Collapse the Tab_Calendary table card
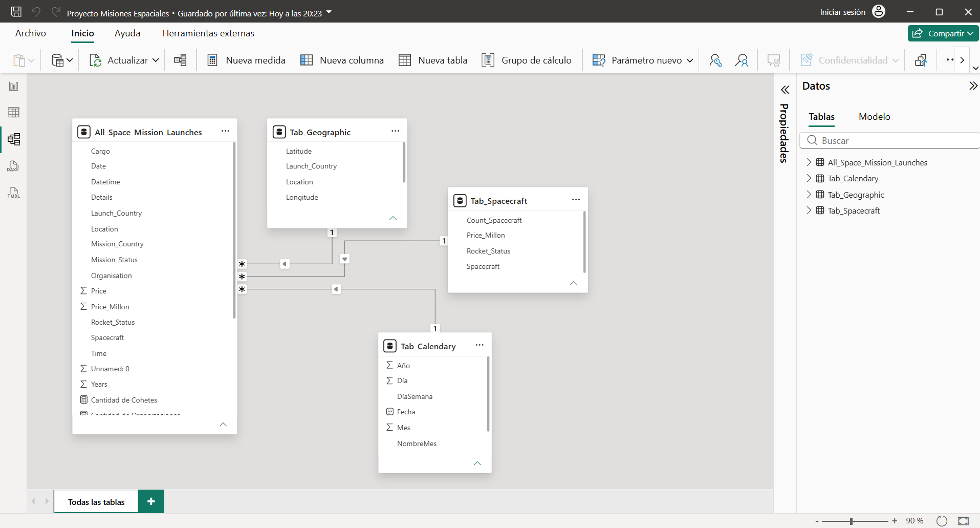 [477, 463]
